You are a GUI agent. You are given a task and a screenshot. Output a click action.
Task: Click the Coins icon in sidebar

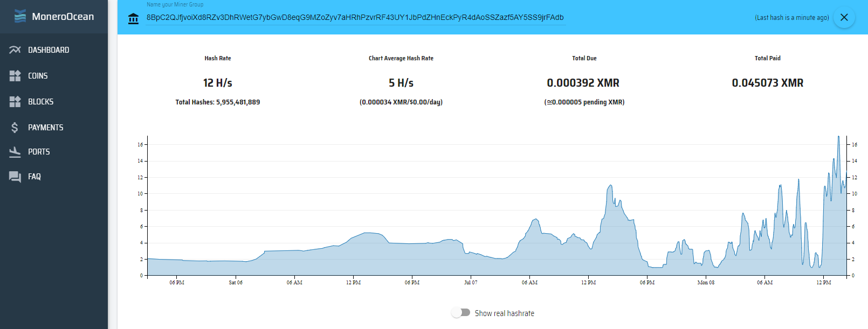pos(15,76)
